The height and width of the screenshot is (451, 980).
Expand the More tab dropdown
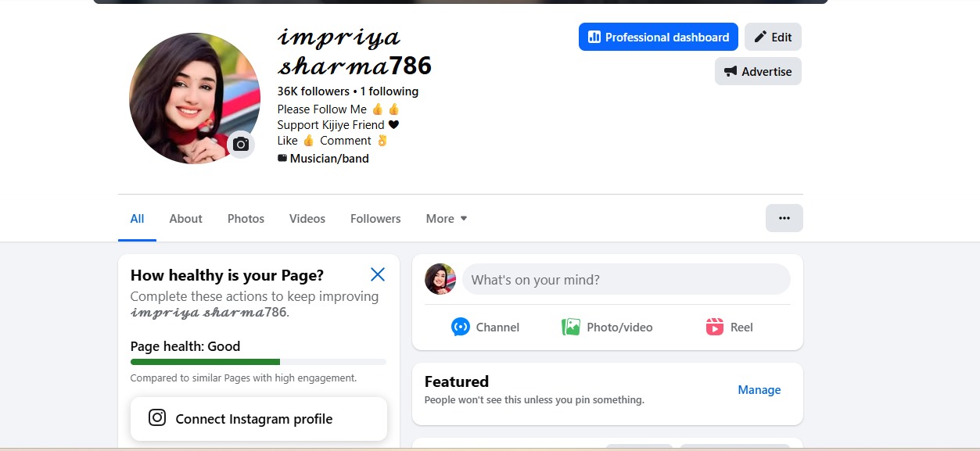[x=447, y=219]
